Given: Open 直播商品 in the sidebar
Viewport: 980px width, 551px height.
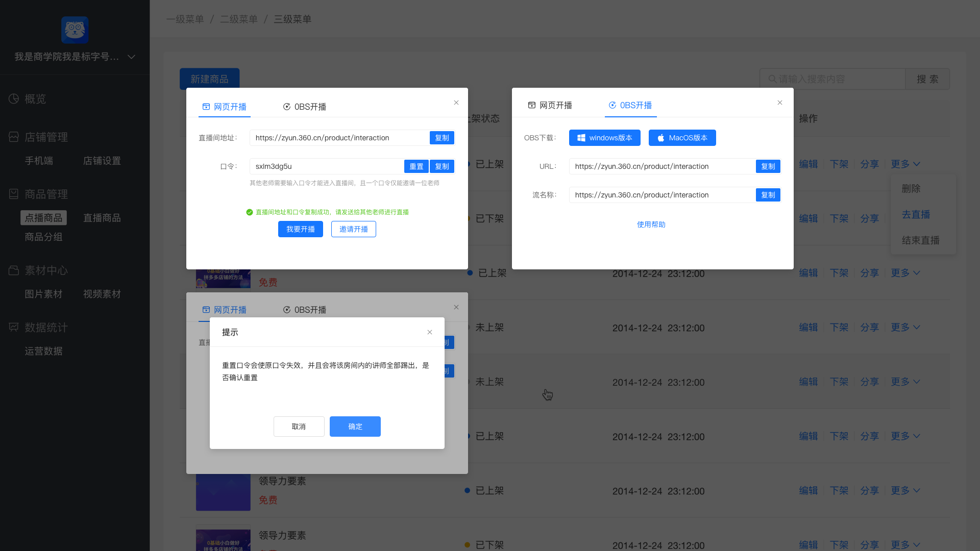Looking at the screenshot, I should point(102,218).
